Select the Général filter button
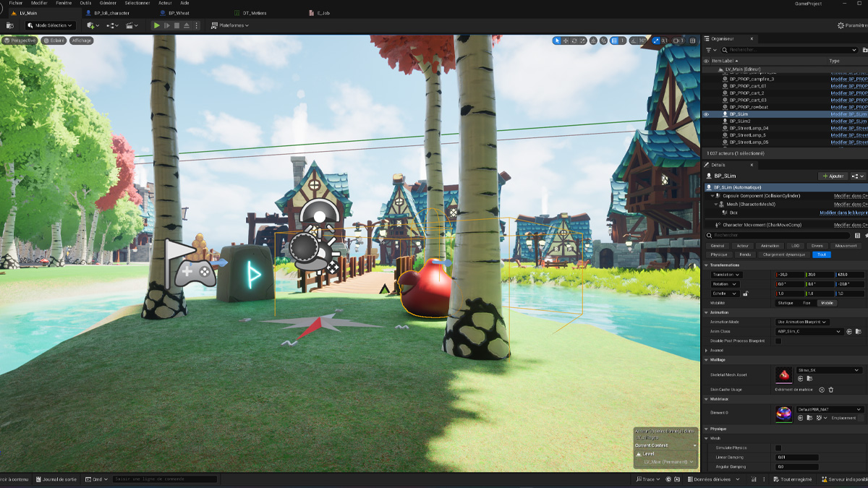 tap(717, 246)
